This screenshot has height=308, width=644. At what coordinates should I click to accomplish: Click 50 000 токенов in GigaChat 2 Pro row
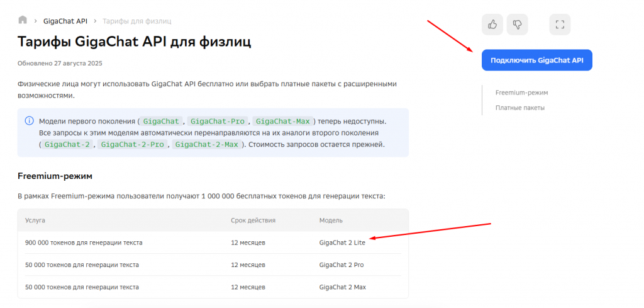tap(82, 265)
